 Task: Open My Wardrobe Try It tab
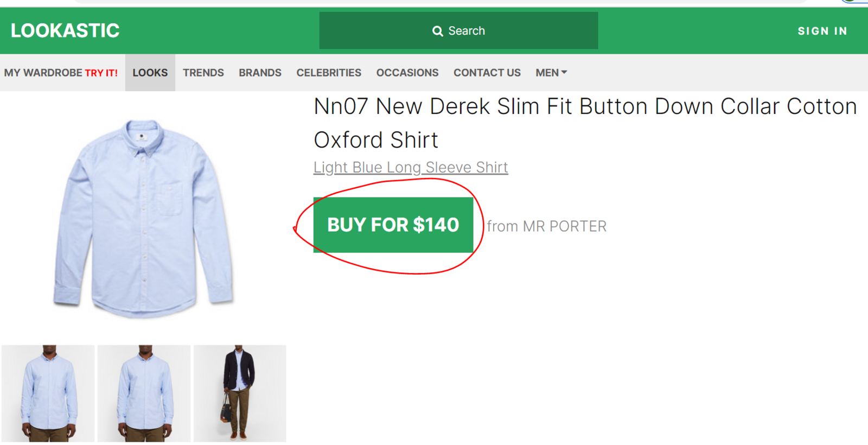click(61, 73)
